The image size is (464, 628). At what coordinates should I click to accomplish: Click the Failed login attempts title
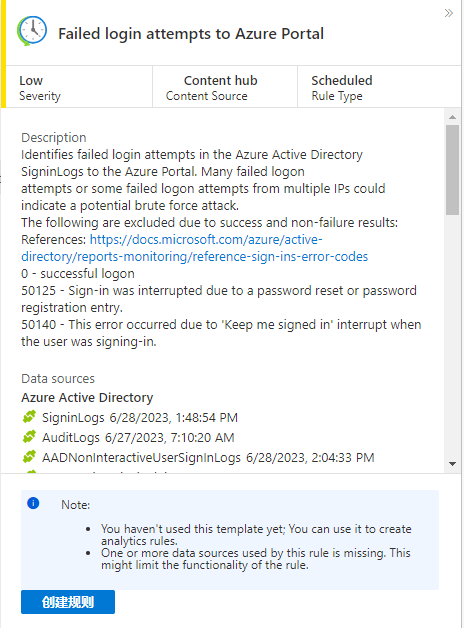191,34
